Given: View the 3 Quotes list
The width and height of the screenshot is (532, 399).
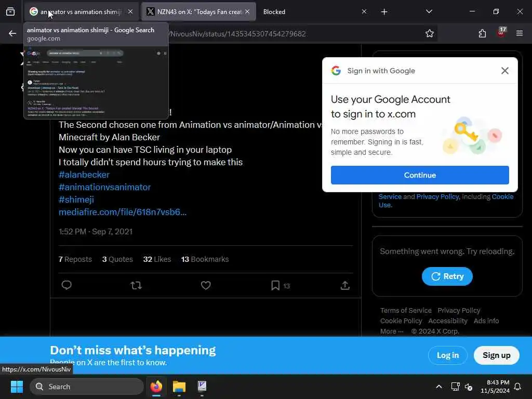Looking at the screenshot, I should point(117,259).
